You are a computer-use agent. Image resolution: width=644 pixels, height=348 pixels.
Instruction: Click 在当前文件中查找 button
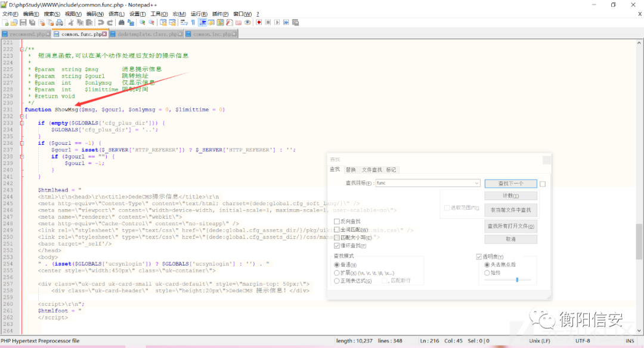tap(510, 210)
